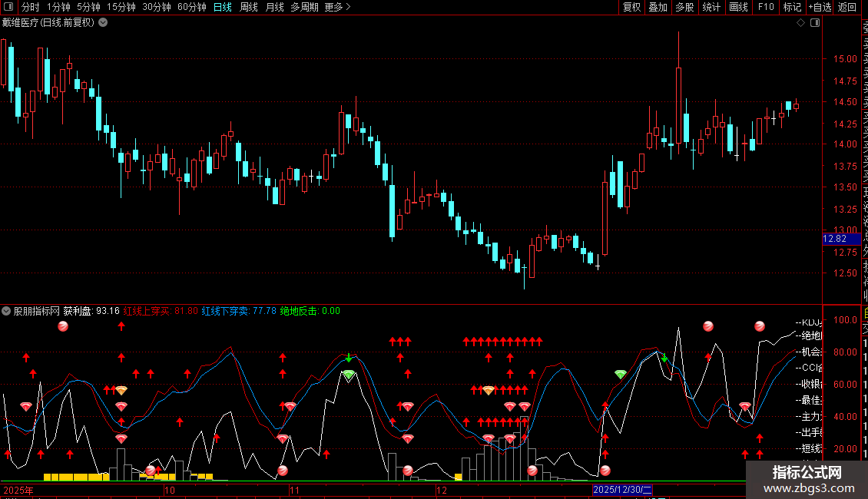This screenshot has width=868, height=499.
Task: Select the 60分钟 period
Action: [x=191, y=7]
